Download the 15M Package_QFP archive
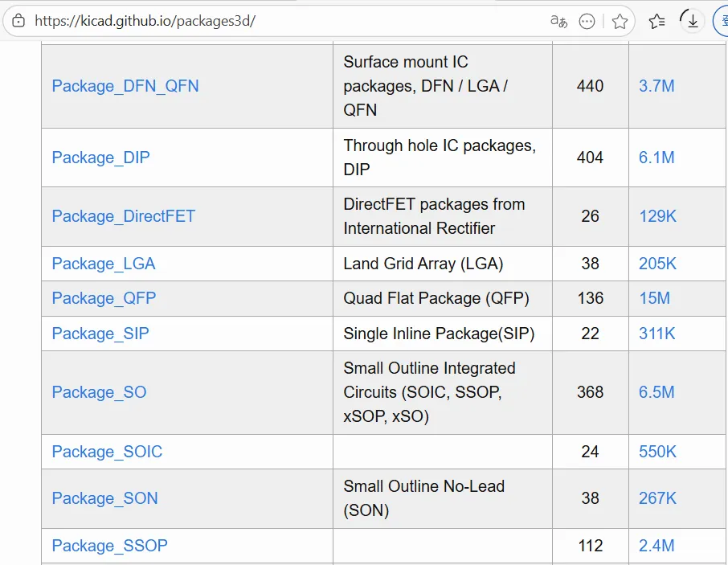Viewport: 728px width, 565px height. 654,298
